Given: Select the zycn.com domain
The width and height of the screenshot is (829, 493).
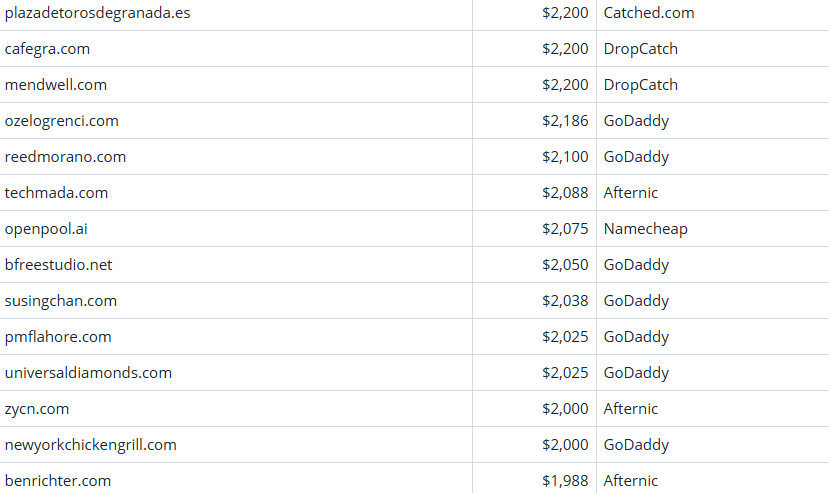Looking at the screenshot, I should pyautogui.click(x=37, y=409).
